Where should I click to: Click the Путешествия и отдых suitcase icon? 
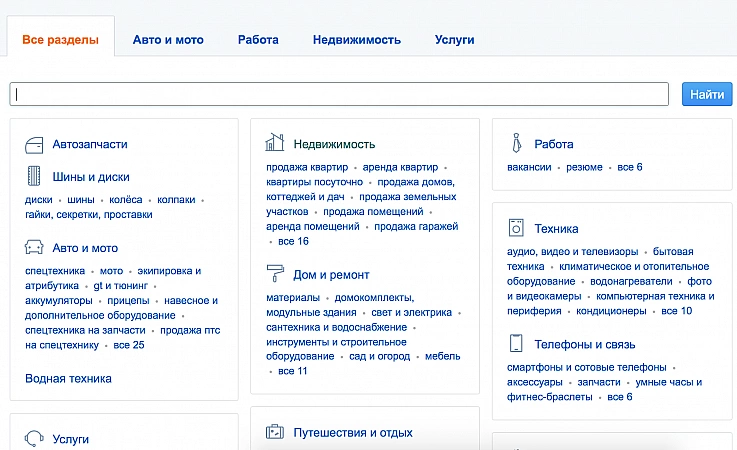coord(275,432)
